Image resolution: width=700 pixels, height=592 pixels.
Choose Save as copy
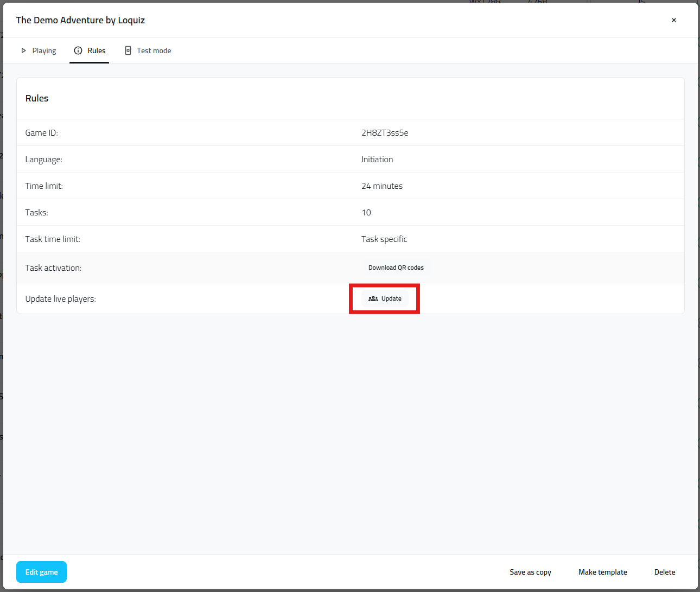coord(530,572)
